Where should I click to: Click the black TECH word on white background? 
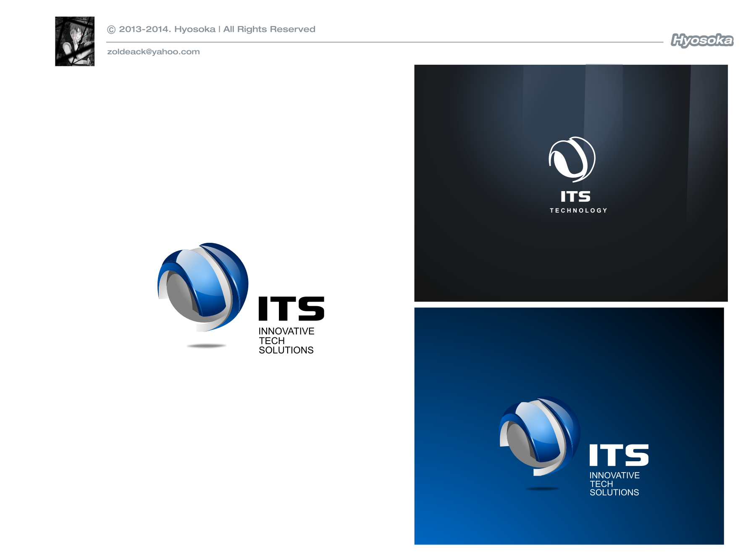click(272, 341)
